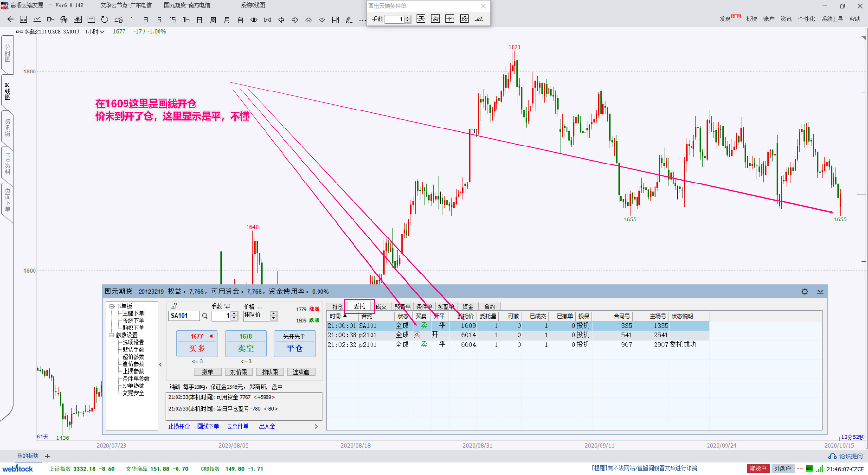868x475 pixels.
Task: Click the back arrow toolbar icon
Action: click(10, 19)
